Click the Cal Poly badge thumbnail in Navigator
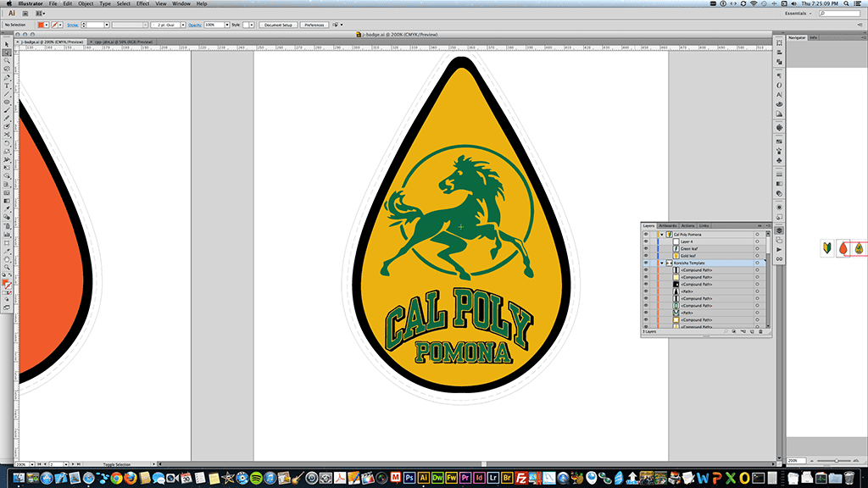The image size is (868, 488). click(x=859, y=248)
